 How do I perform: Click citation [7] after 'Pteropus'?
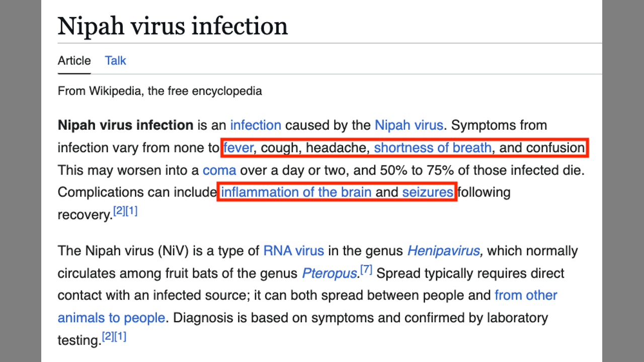coord(366,270)
